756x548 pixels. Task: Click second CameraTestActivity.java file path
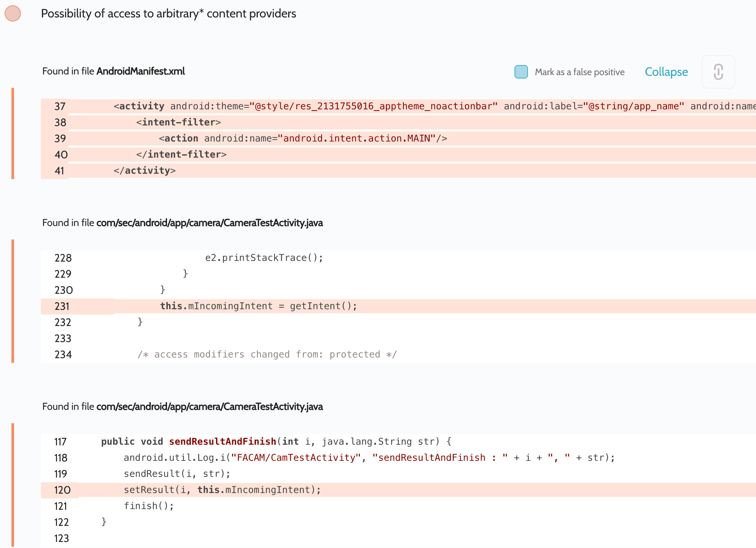209,406
